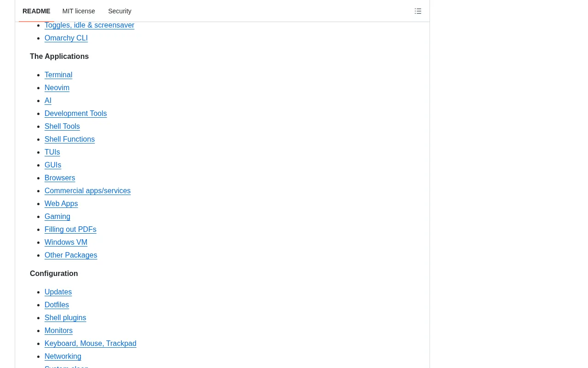This screenshot has width=588, height=368.
Task: Open the Terminal link
Action: point(58,75)
